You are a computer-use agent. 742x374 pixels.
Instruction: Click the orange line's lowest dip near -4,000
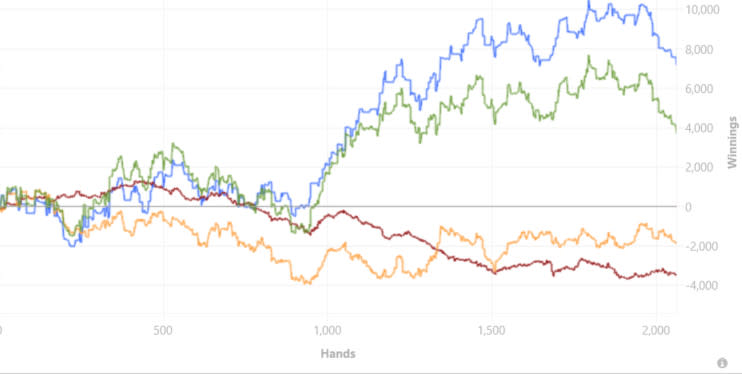pyautogui.click(x=308, y=283)
